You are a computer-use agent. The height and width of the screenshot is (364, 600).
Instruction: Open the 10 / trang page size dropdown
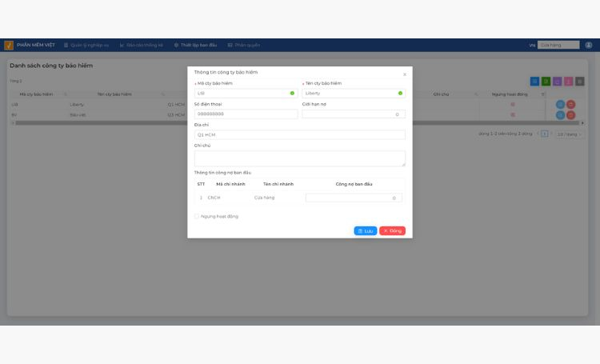pos(569,134)
